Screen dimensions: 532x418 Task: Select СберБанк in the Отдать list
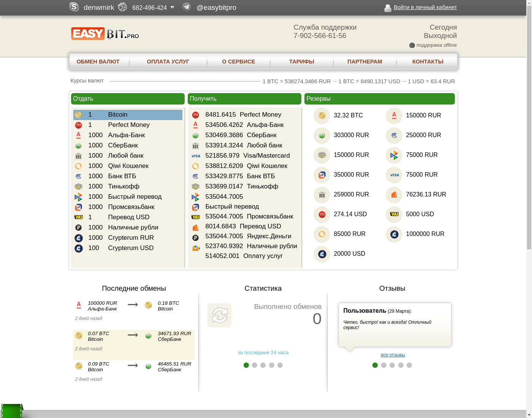click(128, 146)
